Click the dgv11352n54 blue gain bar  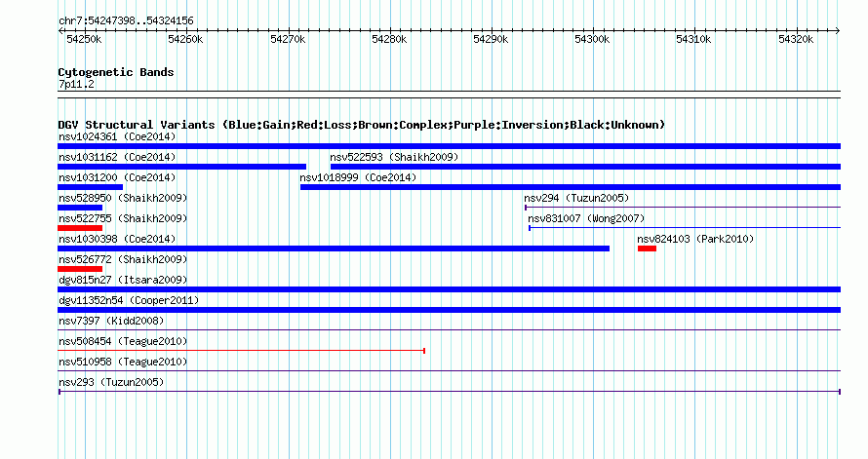449,310
